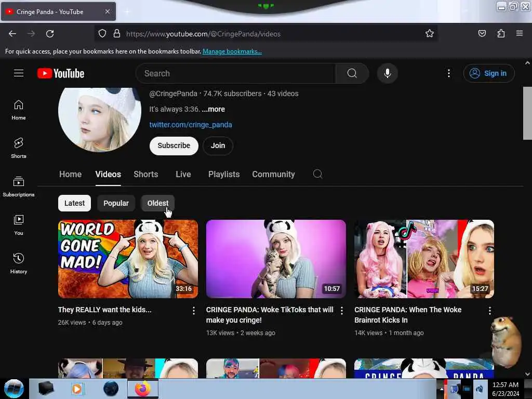This screenshot has width=532, height=399.
Task: Reload the page in Firefox
Action: (50, 34)
